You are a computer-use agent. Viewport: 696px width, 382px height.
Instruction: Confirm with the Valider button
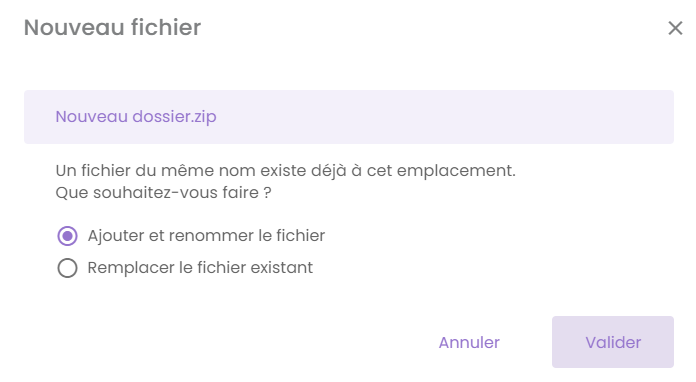coord(613,342)
